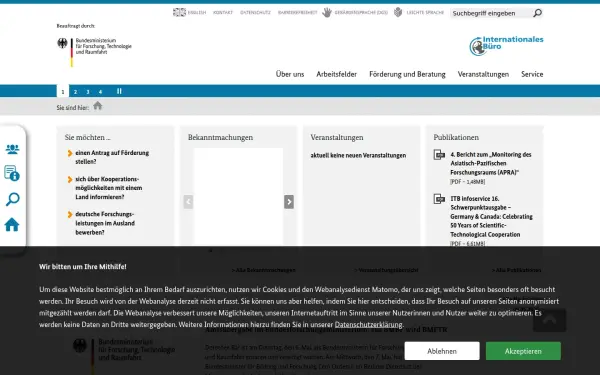This screenshot has width=600, height=375.
Task: Click Akzeptieren in cookie banner
Action: pos(523,351)
